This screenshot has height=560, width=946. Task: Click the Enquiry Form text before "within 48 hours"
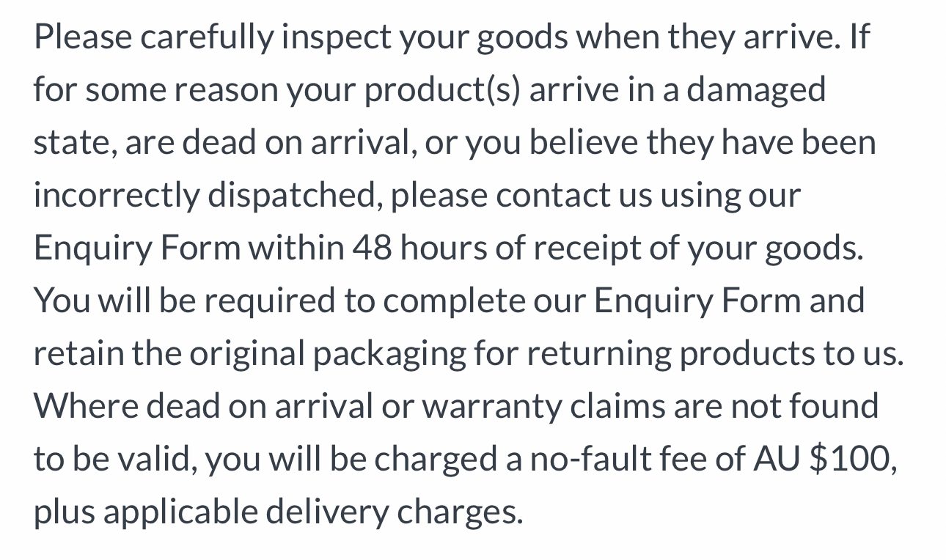pos(136,249)
